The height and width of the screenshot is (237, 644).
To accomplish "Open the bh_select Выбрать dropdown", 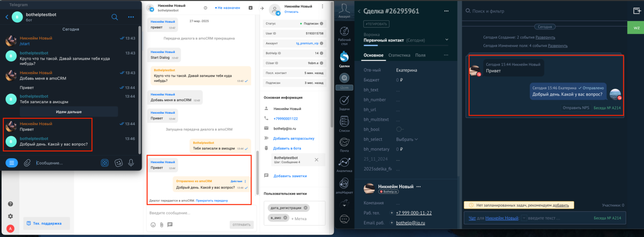I will (x=407, y=139).
